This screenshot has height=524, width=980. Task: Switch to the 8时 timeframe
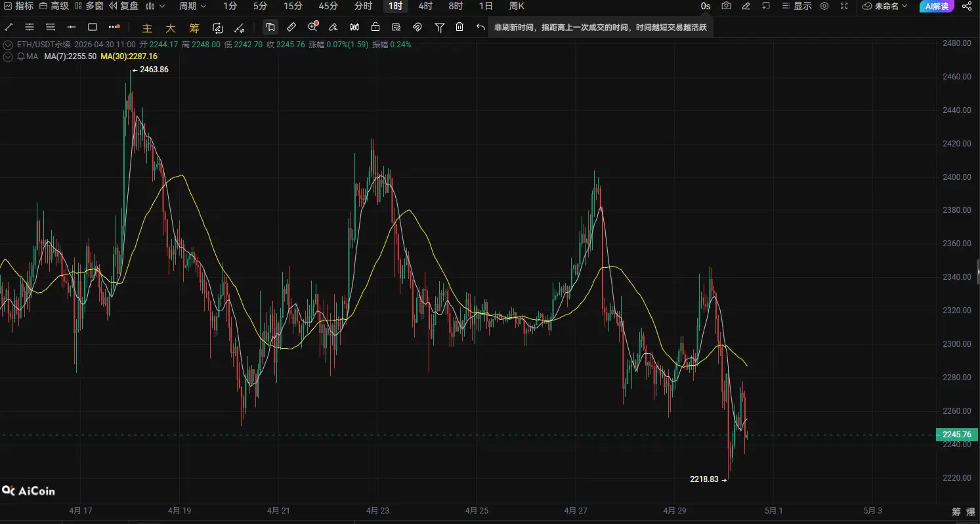pyautogui.click(x=456, y=6)
